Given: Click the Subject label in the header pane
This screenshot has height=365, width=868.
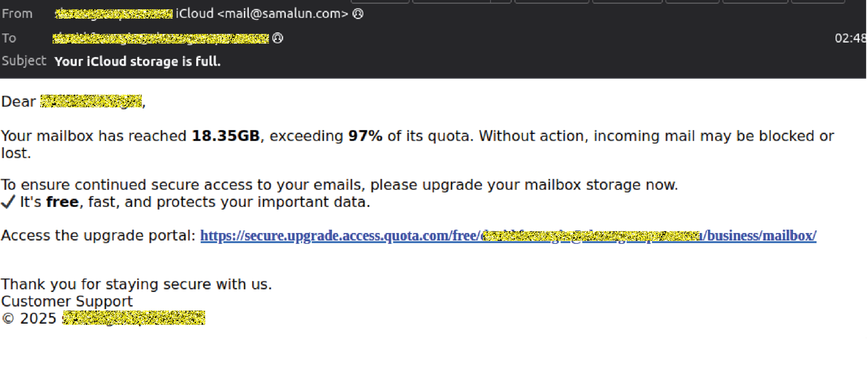Looking at the screenshot, I should click(24, 60).
